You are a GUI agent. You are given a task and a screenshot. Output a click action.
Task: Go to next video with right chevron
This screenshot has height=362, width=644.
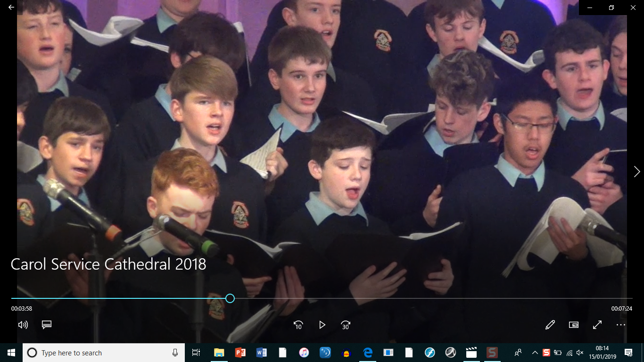[636, 172]
